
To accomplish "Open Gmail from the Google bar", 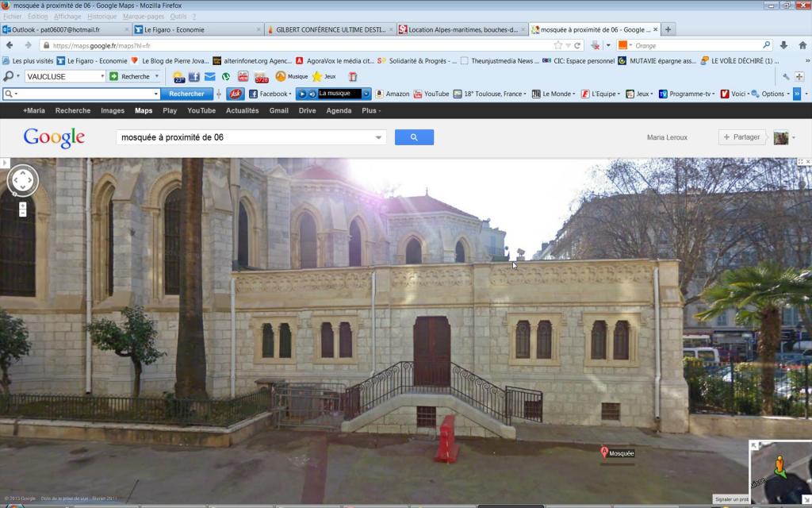I will (x=278, y=110).
